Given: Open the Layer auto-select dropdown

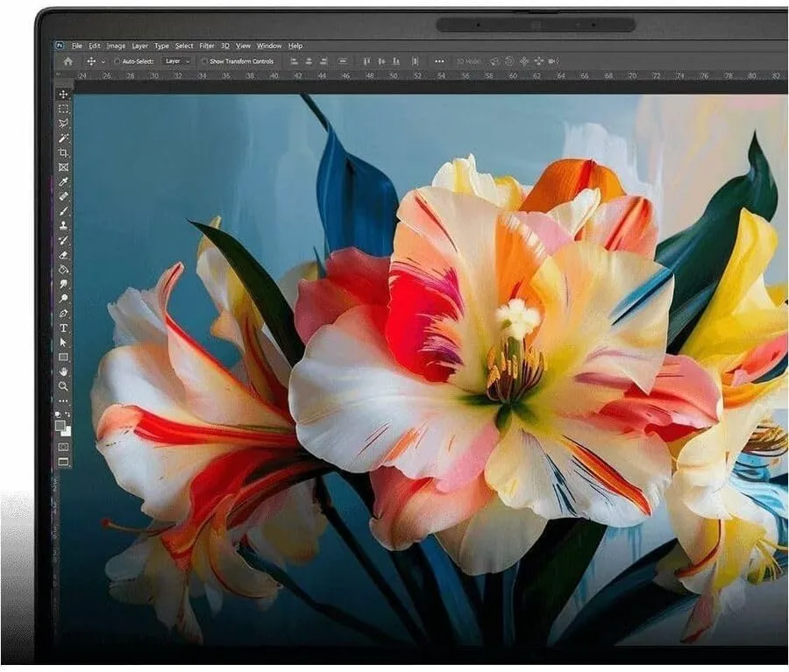Looking at the screenshot, I should point(178,61).
